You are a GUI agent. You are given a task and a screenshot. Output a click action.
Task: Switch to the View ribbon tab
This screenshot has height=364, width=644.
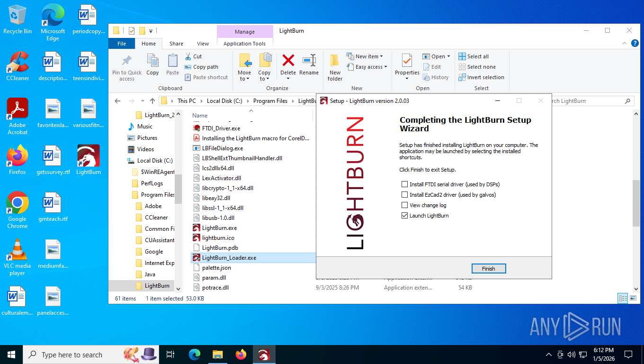203,44
